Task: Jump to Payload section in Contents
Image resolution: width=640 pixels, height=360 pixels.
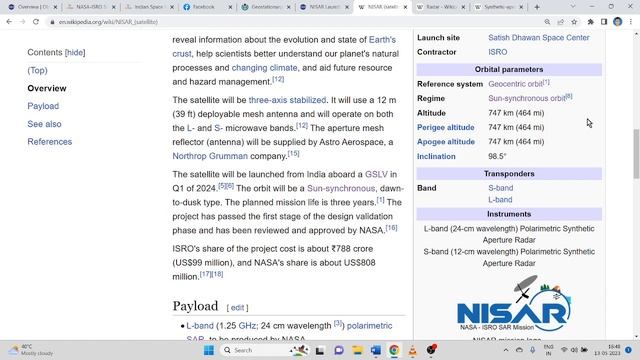Action: pyautogui.click(x=43, y=106)
